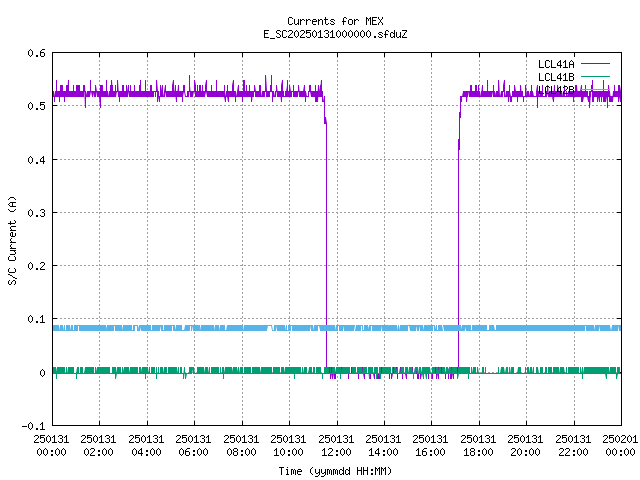
Task: Click the 04:00 x-axis tick label
Action: [x=146, y=452]
